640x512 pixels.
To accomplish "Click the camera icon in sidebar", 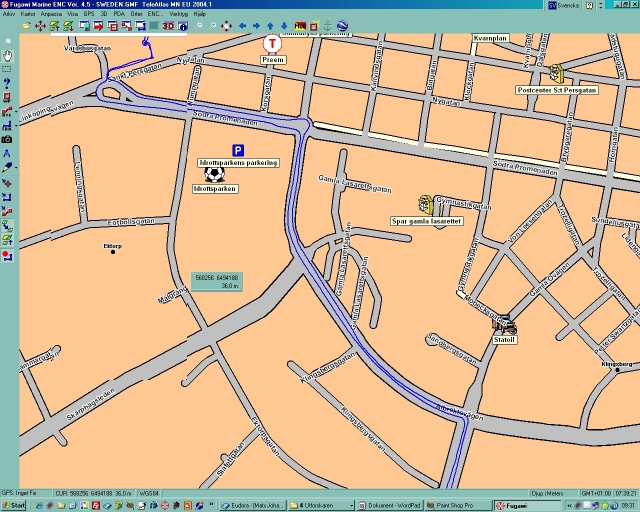I will pos(7,139).
